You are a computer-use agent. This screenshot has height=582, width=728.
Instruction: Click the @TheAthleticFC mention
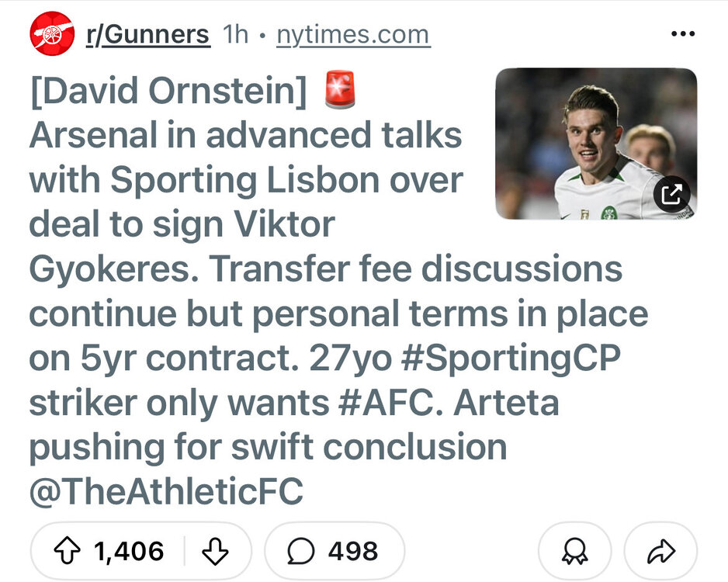coord(166,492)
